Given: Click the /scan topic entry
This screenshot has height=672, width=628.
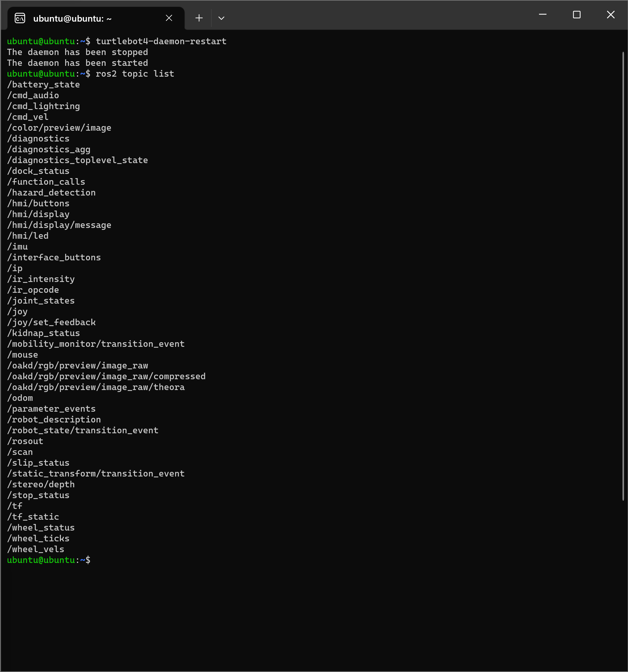Looking at the screenshot, I should pyautogui.click(x=20, y=452).
